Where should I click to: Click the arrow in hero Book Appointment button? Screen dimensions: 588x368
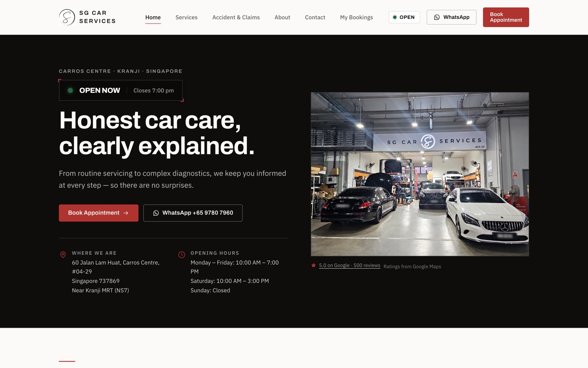point(126,213)
